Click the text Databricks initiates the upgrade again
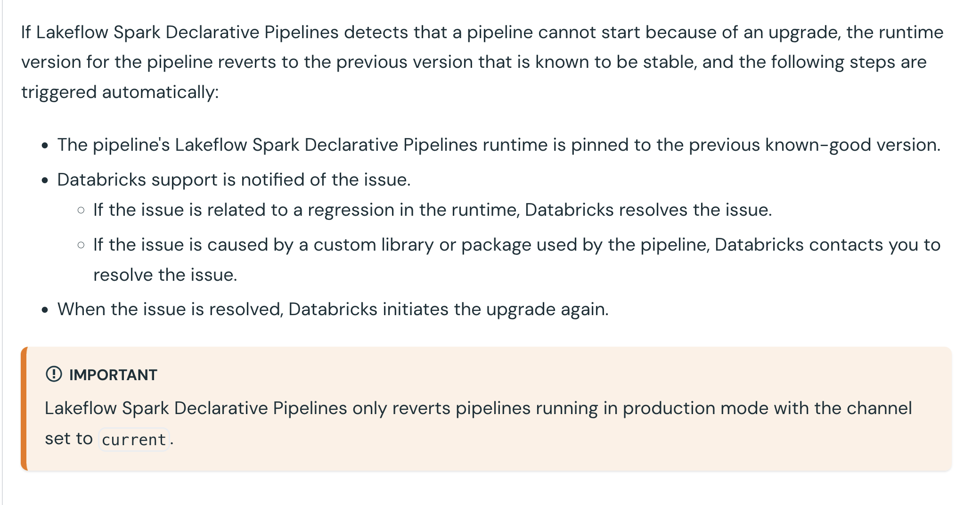The width and height of the screenshot is (980, 505). pos(449,310)
